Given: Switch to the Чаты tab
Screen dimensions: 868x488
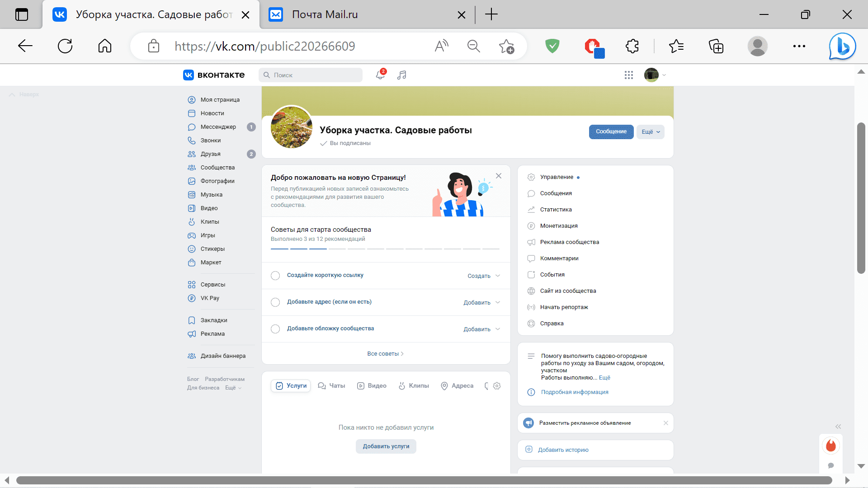Looking at the screenshot, I should (331, 386).
